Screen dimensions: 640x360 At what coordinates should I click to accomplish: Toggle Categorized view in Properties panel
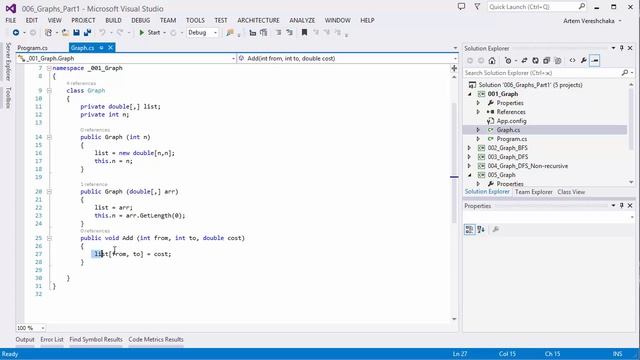469,229
